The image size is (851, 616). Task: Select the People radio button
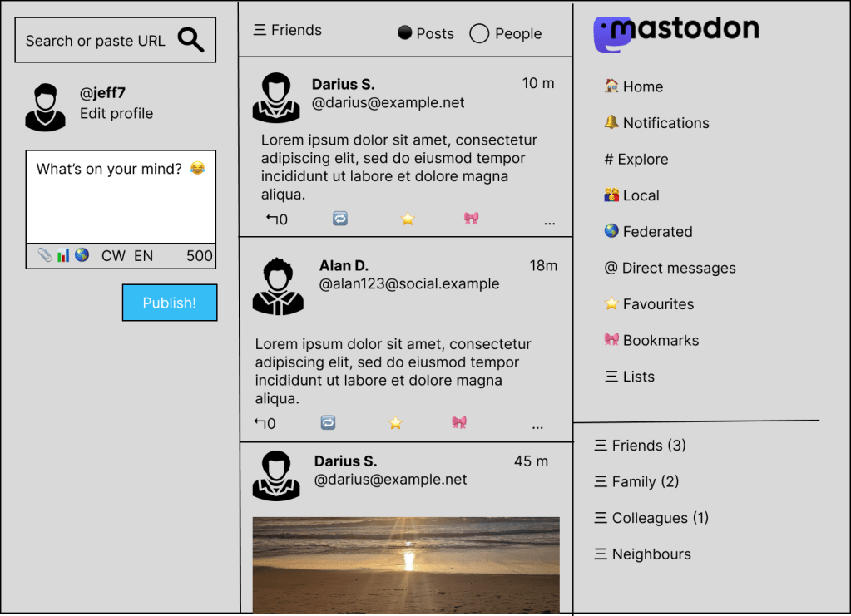coord(479,33)
